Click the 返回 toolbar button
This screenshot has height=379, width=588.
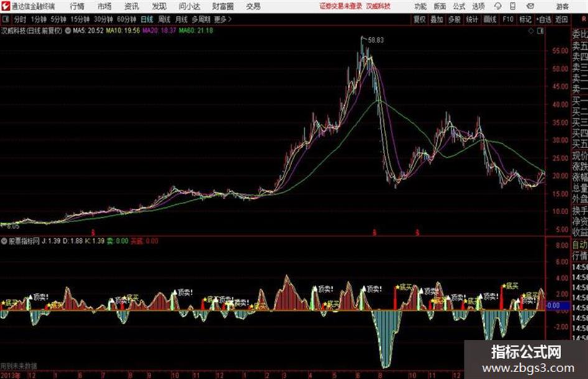(562, 19)
